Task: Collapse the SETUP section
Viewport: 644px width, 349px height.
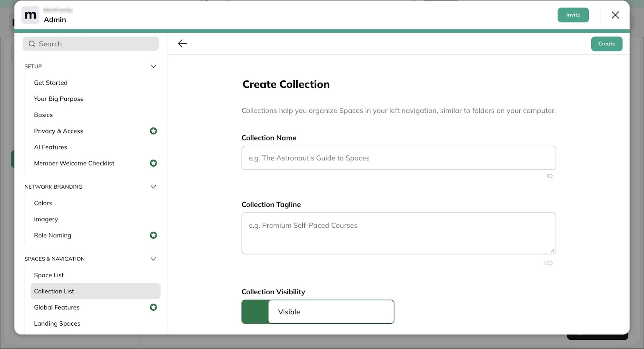Action: (153, 66)
